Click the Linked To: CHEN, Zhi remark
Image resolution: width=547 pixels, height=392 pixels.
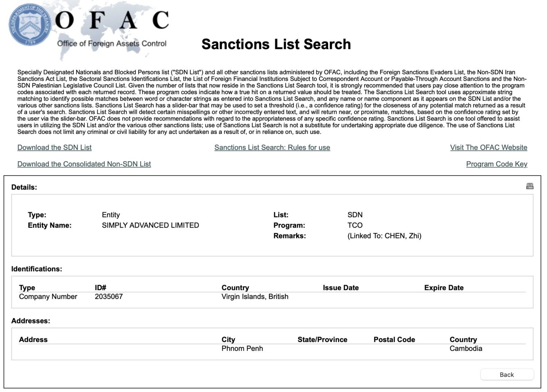(x=384, y=236)
